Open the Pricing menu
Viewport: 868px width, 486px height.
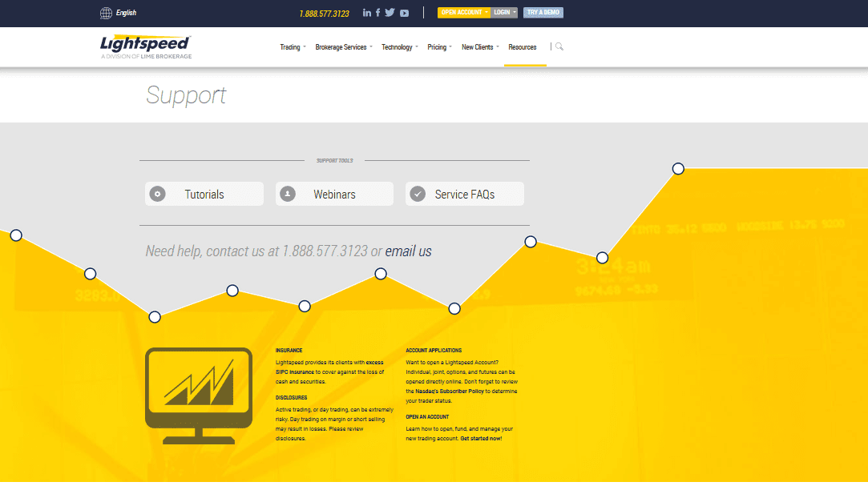click(x=440, y=47)
